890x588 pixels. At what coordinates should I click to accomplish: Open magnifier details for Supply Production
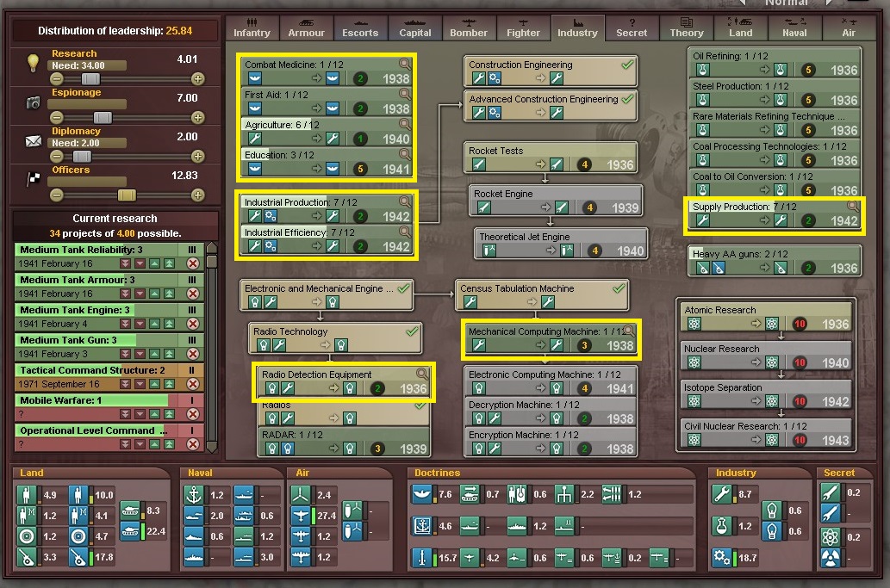(853, 206)
